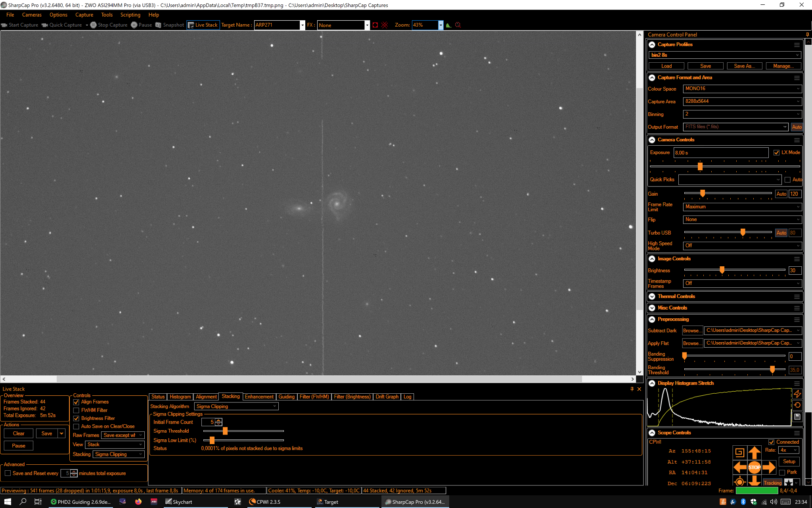Pin the Live Stack panel
812x508 pixels.
[632, 389]
